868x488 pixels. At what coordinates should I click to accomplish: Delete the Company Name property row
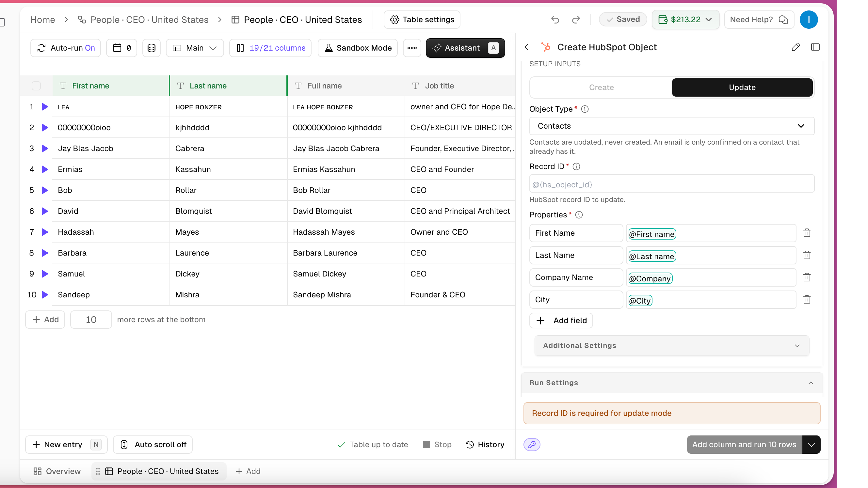click(807, 277)
